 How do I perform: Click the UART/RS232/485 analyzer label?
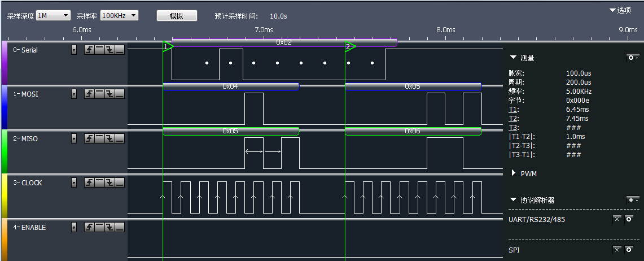click(x=536, y=220)
